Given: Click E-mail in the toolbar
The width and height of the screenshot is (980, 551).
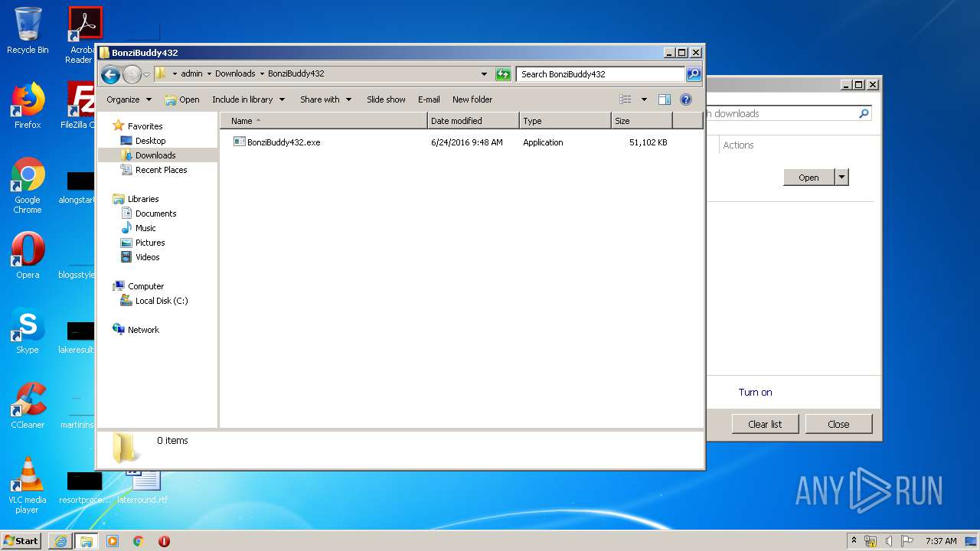Looking at the screenshot, I should [429, 99].
